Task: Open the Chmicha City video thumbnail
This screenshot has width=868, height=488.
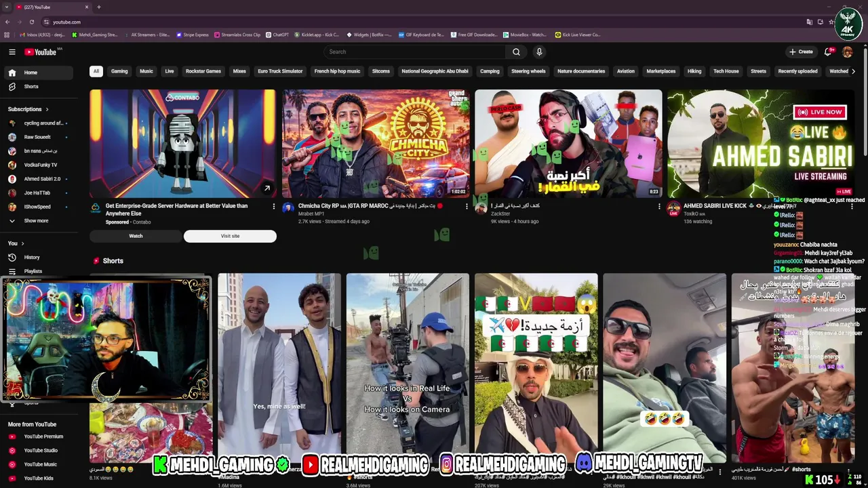Action: [x=376, y=144]
